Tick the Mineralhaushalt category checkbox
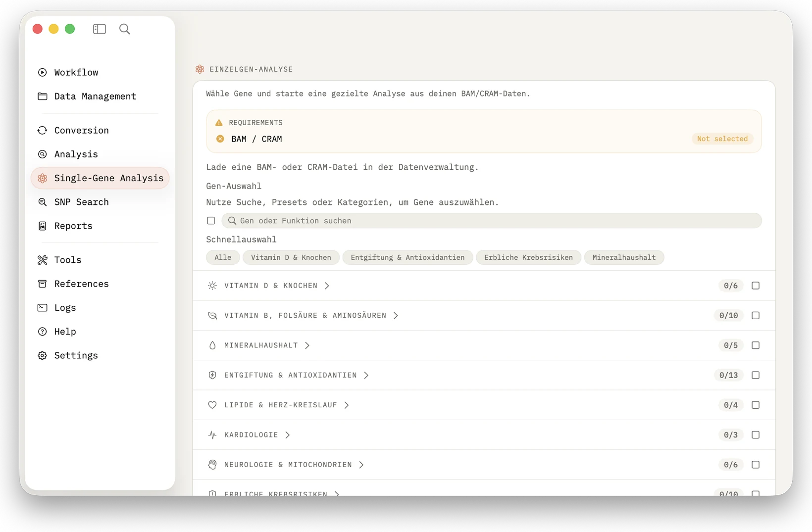This screenshot has height=532, width=812. [x=756, y=345]
